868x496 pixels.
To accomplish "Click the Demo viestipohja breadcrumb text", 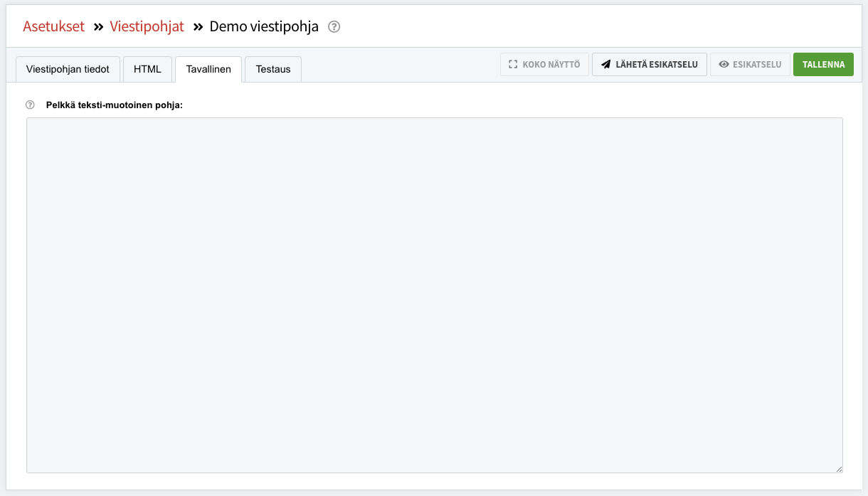I will [x=264, y=26].
